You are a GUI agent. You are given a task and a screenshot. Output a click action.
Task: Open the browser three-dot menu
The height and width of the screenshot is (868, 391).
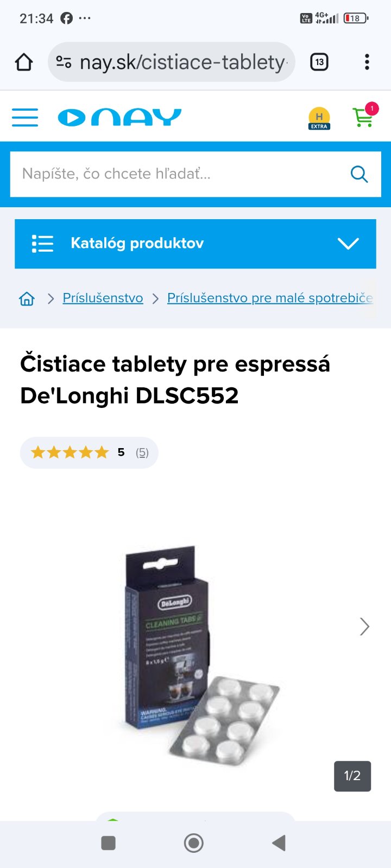click(x=367, y=62)
